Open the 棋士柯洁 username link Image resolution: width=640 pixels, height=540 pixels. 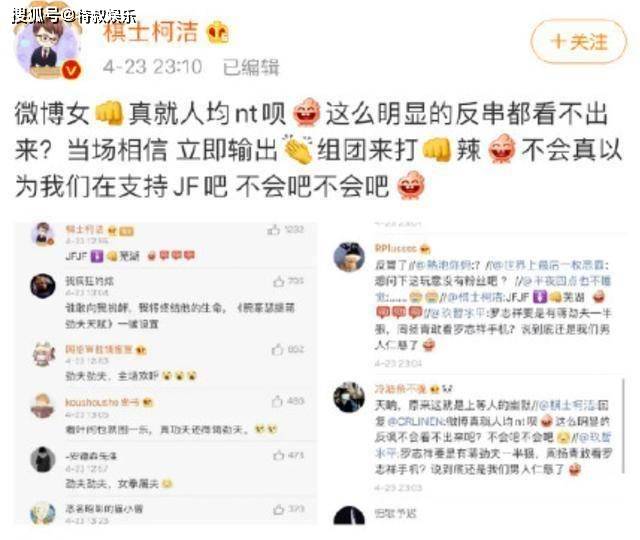coord(151,32)
